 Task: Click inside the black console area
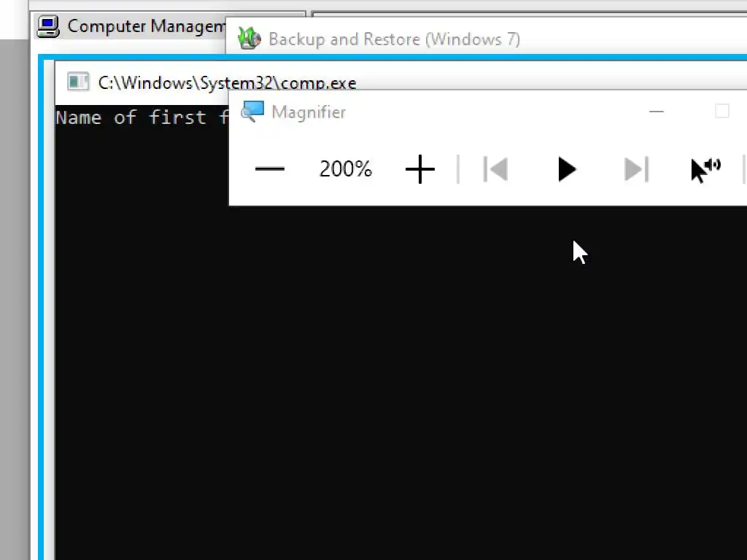click(381, 381)
